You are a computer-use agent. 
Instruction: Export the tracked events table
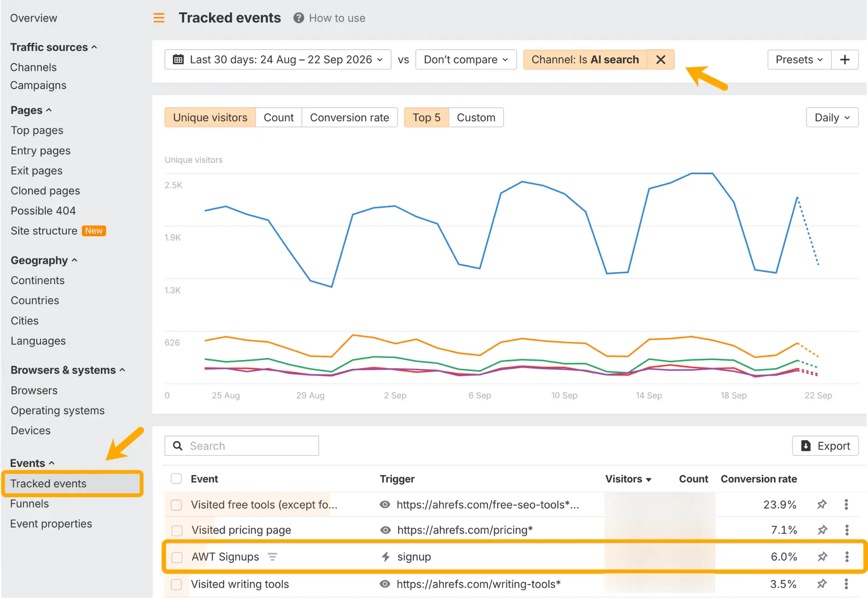[x=825, y=446]
